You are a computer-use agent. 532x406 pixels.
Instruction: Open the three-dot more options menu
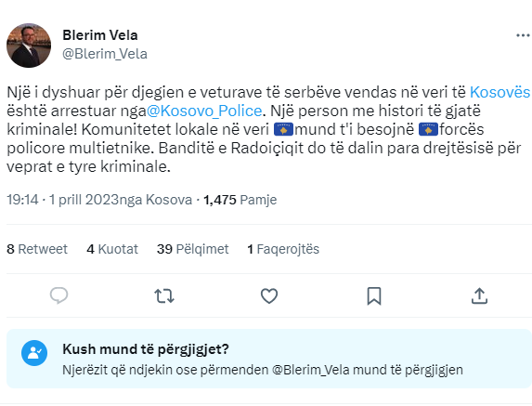tap(523, 35)
